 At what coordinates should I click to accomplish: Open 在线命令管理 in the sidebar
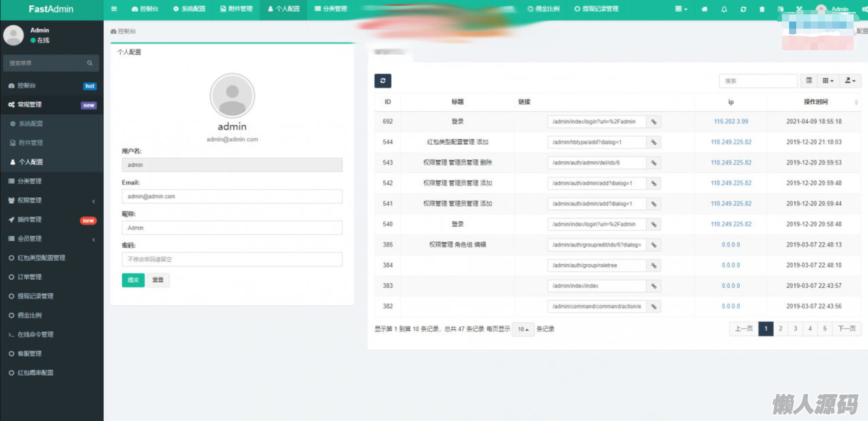pyautogui.click(x=52, y=335)
